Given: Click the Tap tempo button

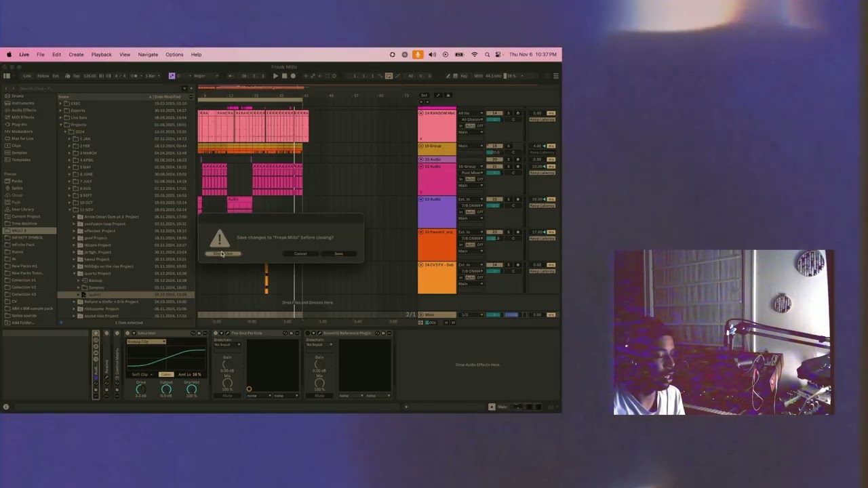Looking at the screenshot, I should (x=76, y=76).
